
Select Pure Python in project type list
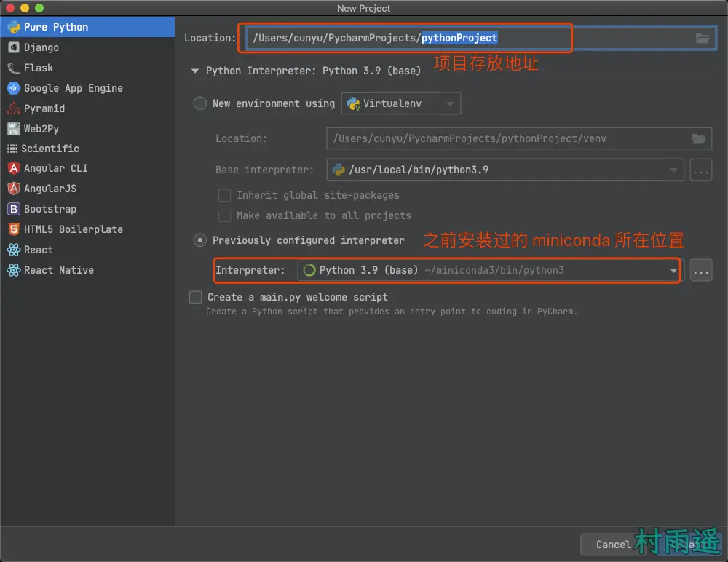[55, 27]
